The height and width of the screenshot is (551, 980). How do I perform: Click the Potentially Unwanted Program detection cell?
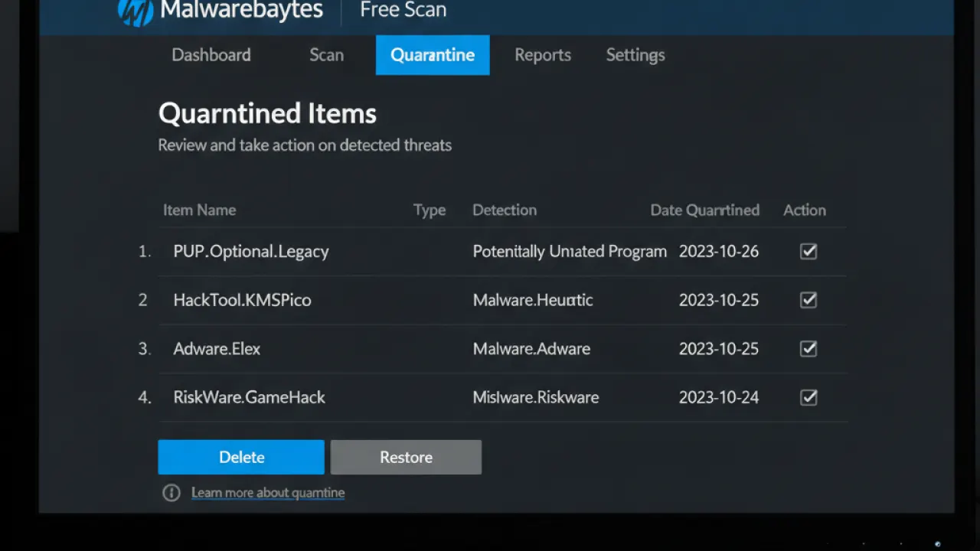pyautogui.click(x=570, y=251)
